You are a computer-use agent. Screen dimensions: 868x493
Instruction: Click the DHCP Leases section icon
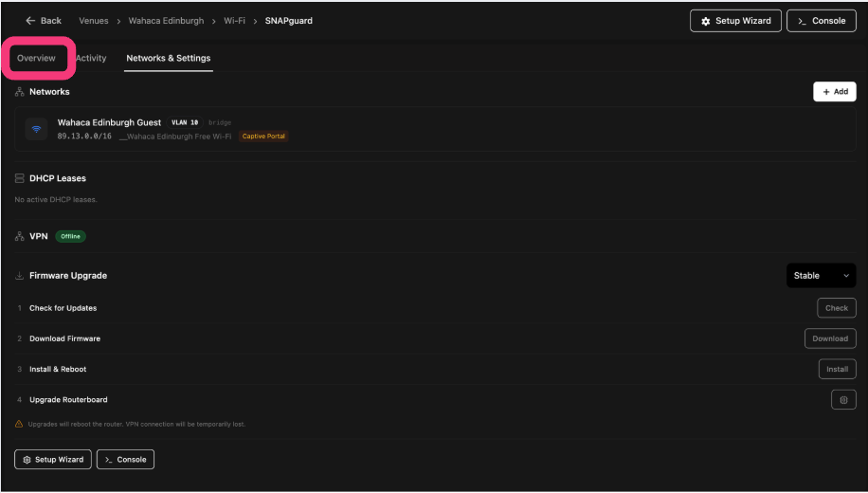20,178
